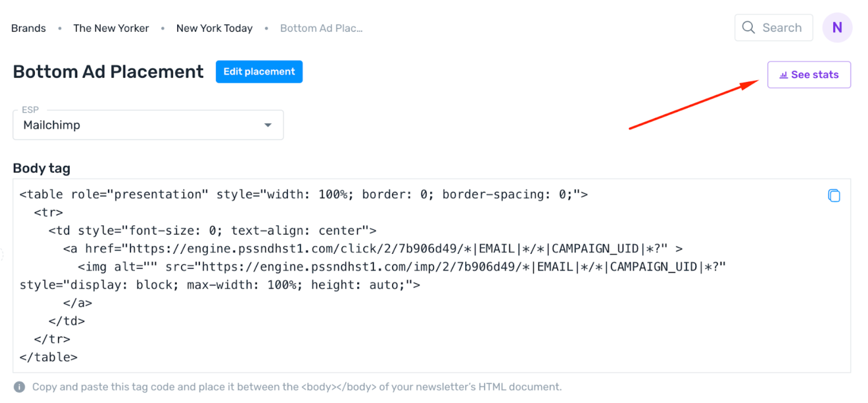Screen dimensions: 868x403
Task: Click the Bottom Ad Placement page title
Action: [x=108, y=72]
